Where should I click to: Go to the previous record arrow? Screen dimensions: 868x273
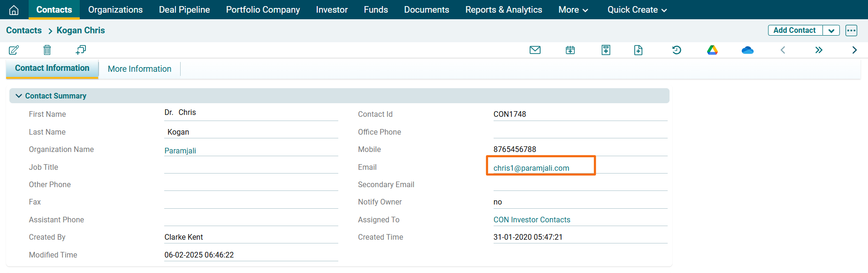pyautogui.click(x=783, y=50)
